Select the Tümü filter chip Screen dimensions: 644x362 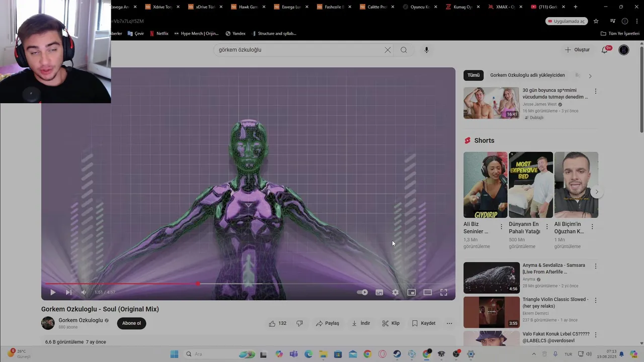pyautogui.click(x=473, y=75)
